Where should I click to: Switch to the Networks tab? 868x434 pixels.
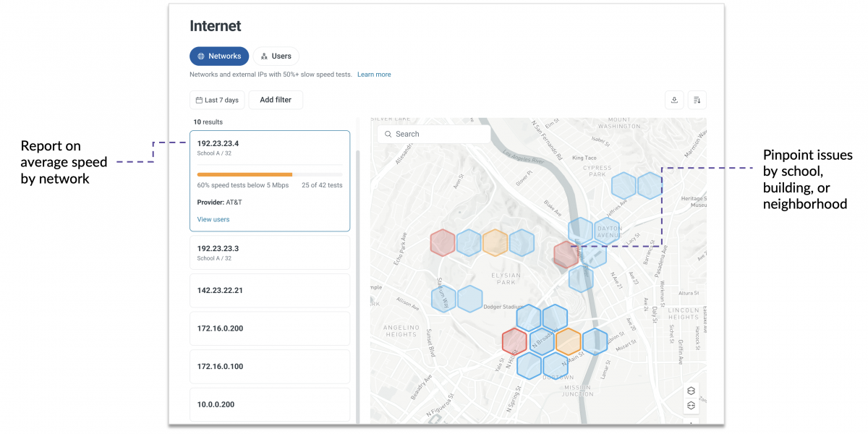pyautogui.click(x=219, y=56)
